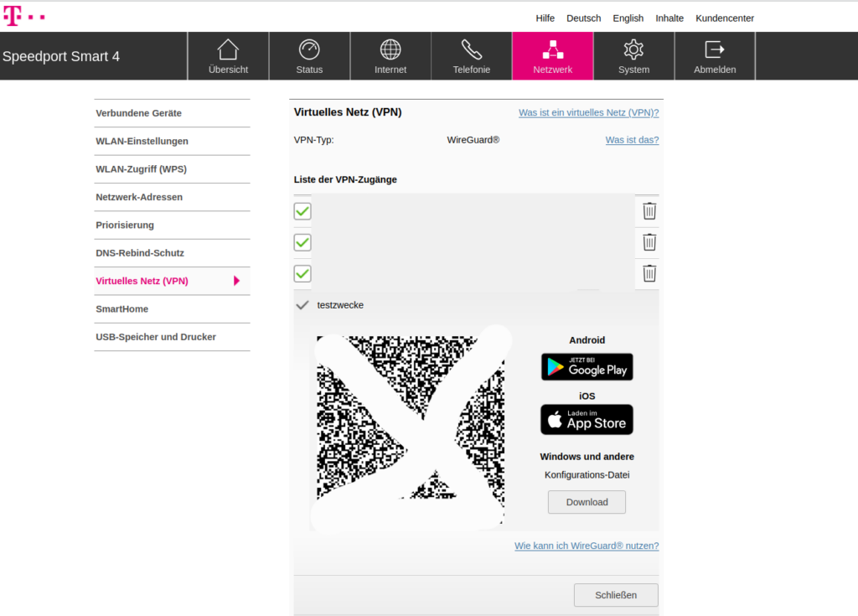Screen dimensions: 858x616
Task: Click the Google Play store badge
Action: pyautogui.click(x=587, y=367)
